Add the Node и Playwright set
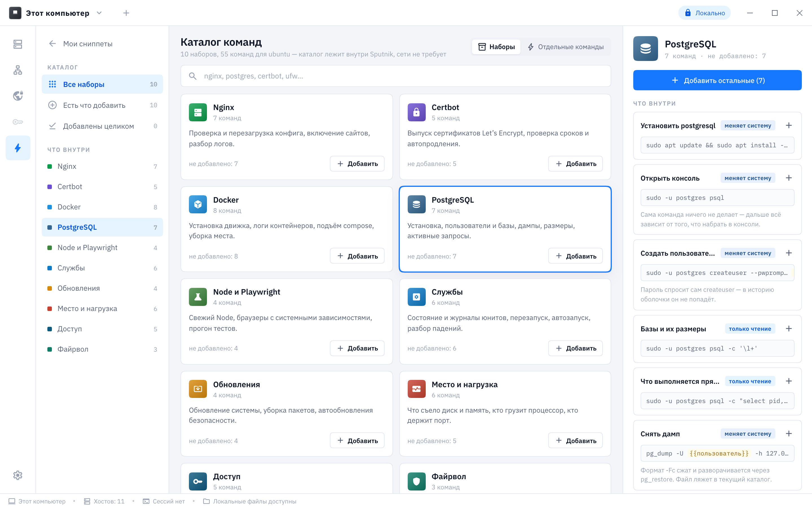 357,349
